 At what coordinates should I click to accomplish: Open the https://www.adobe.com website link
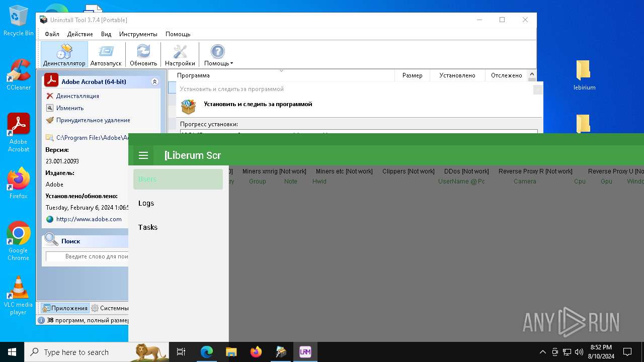pyautogui.click(x=89, y=219)
